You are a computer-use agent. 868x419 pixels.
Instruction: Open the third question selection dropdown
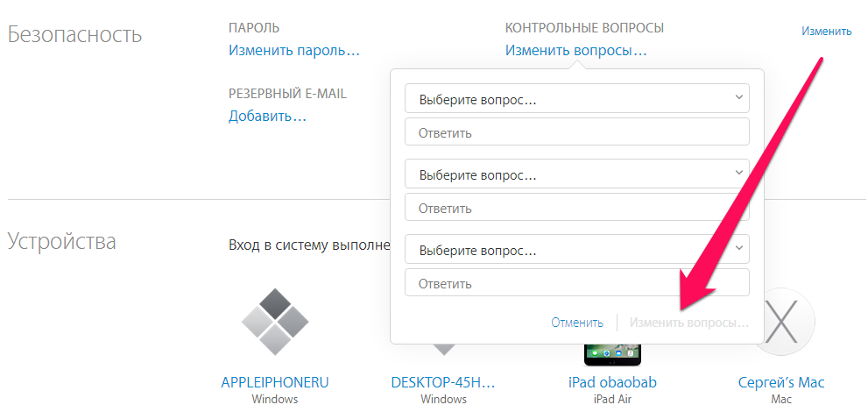coord(576,250)
